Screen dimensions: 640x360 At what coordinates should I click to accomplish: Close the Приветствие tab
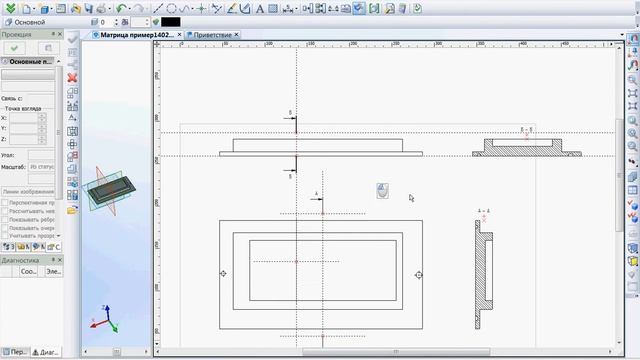(x=236, y=35)
